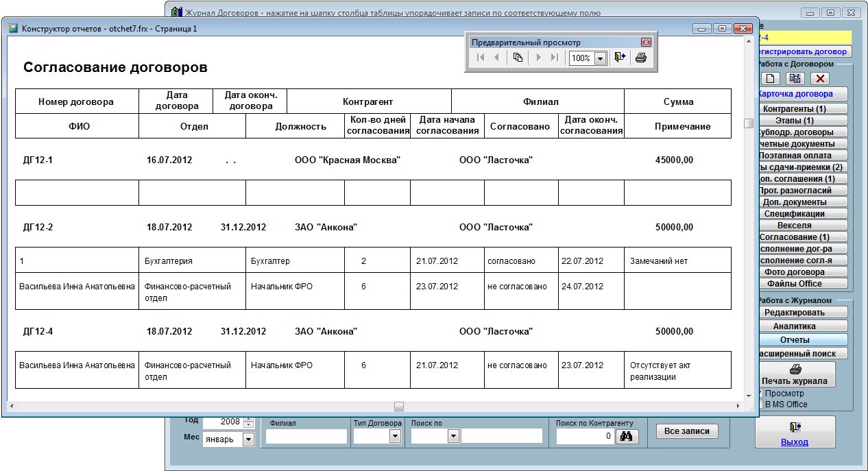
Task: Enable the В MS Office checkbox
Action: (760, 404)
